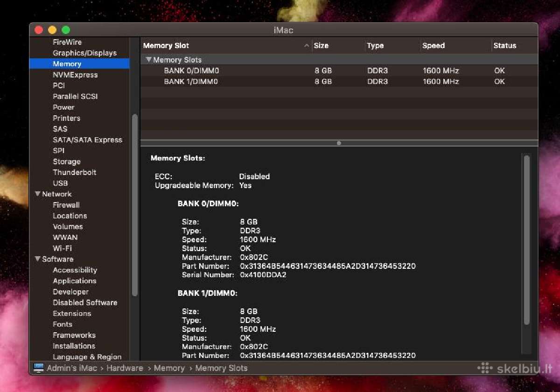Viewport: 560px width, 392px height.
Task: Open Wi-Fi under Network
Action: coord(62,248)
